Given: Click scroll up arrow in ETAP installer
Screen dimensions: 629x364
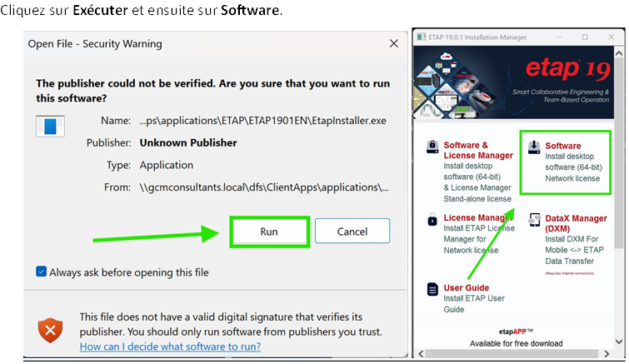Looking at the screenshot, I should click(x=619, y=52).
